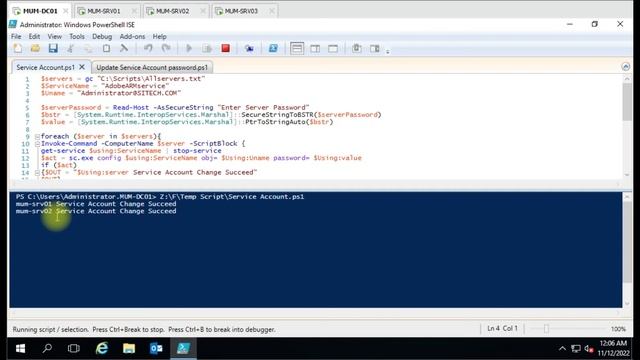The image size is (640, 360).
Task: Open volume control tray icon
Action: (589, 348)
